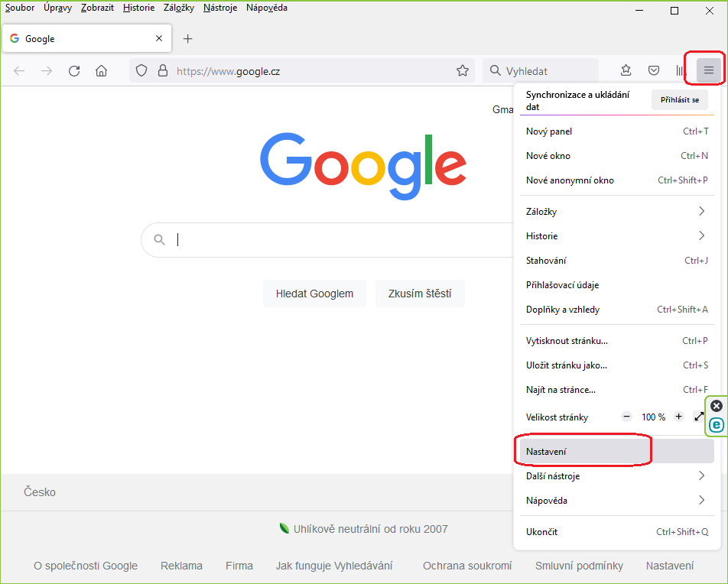
Task: Open Nastavení in the application menu
Action: pos(616,451)
